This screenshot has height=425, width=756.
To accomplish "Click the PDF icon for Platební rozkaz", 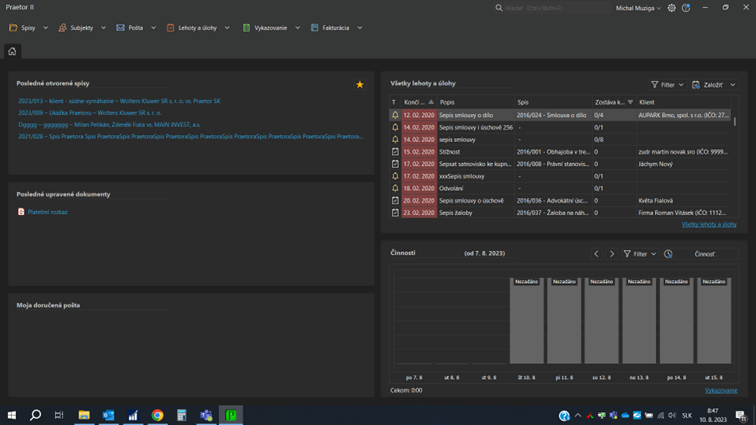I will [21, 212].
